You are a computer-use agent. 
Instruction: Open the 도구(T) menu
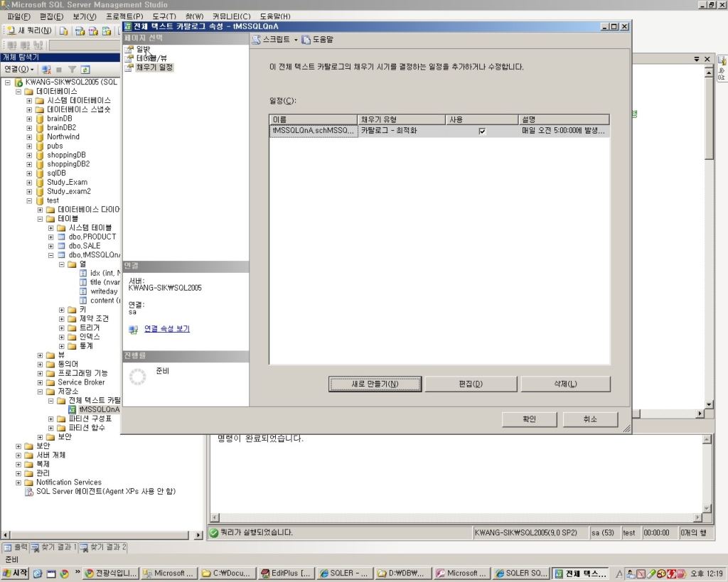(x=164, y=16)
